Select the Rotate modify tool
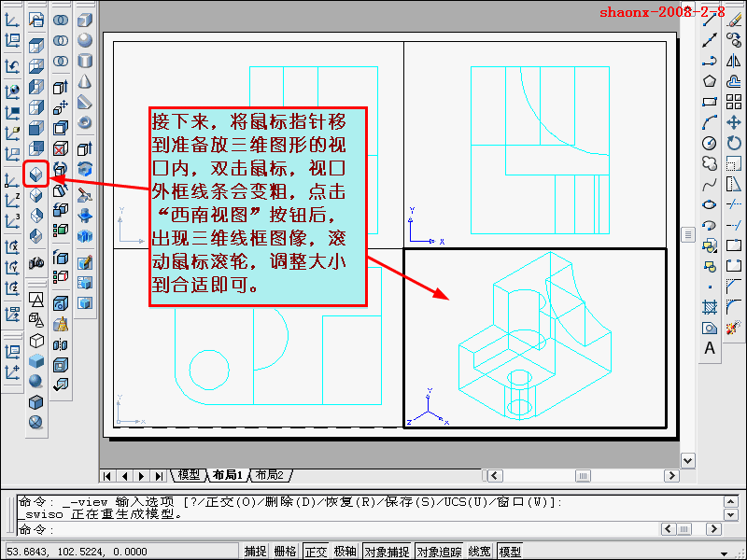Screen dimensions: 747x560 pyautogui.click(x=734, y=143)
